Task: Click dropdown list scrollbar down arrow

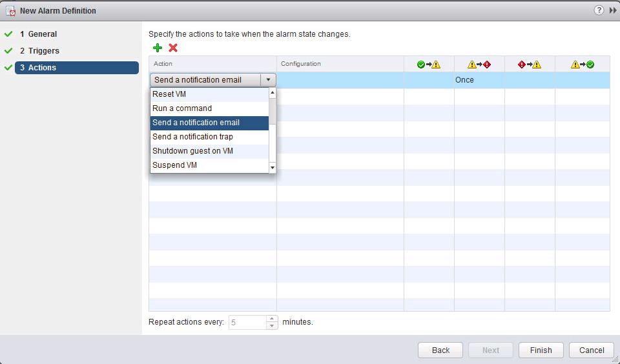Action: (x=272, y=168)
